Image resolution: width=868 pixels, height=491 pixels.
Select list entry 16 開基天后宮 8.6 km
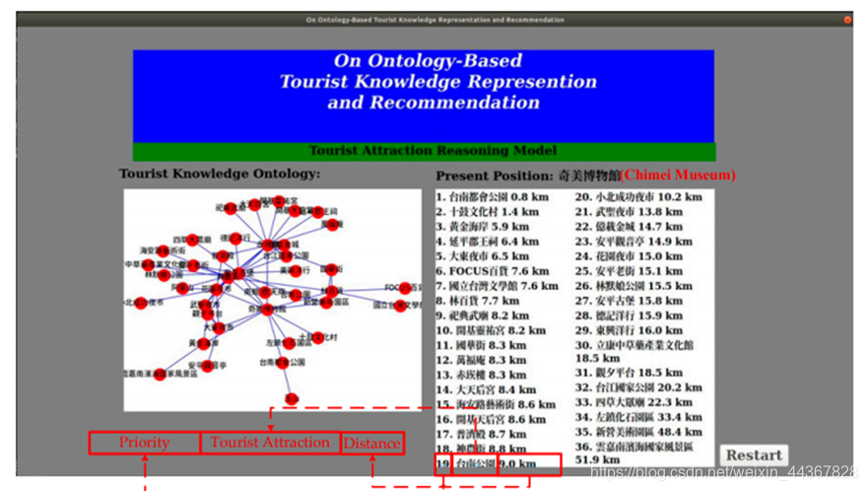[491, 419]
